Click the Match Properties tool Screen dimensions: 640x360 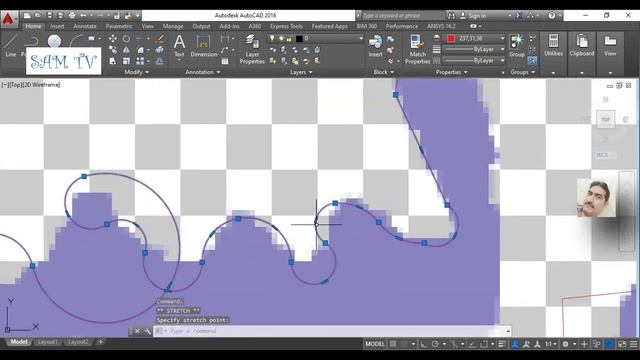pyautogui.click(x=417, y=49)
